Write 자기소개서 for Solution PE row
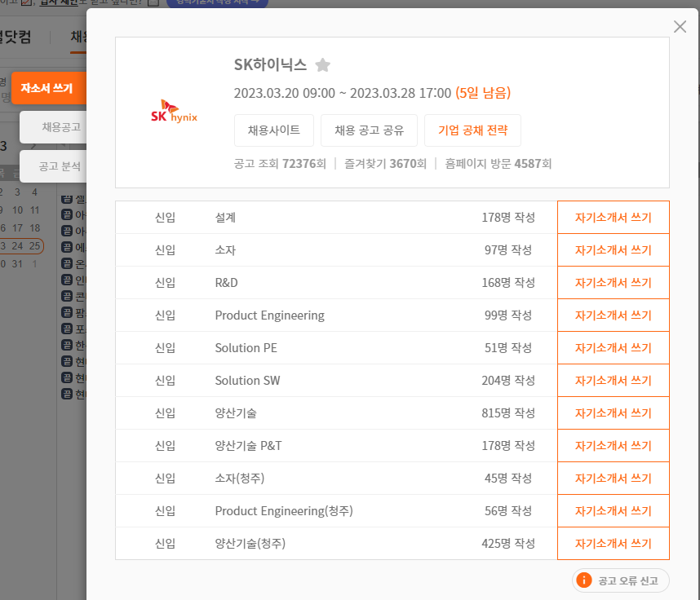 [614, 347]
